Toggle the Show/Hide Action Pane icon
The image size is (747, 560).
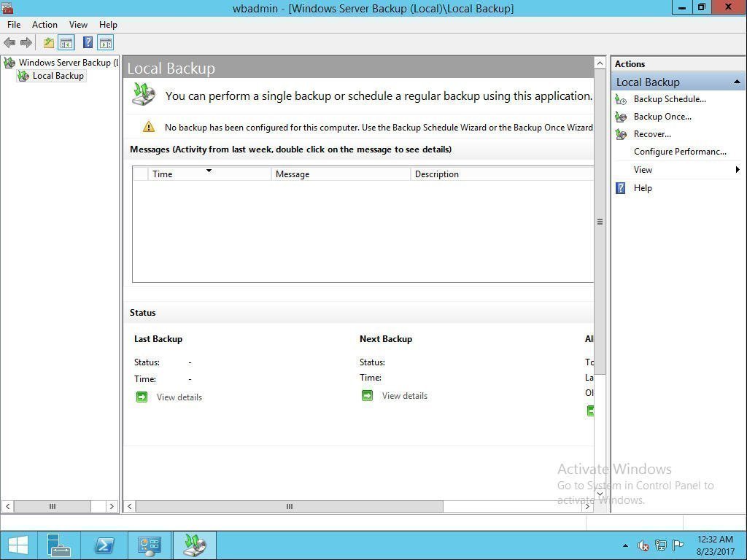[x=105, y=43]
